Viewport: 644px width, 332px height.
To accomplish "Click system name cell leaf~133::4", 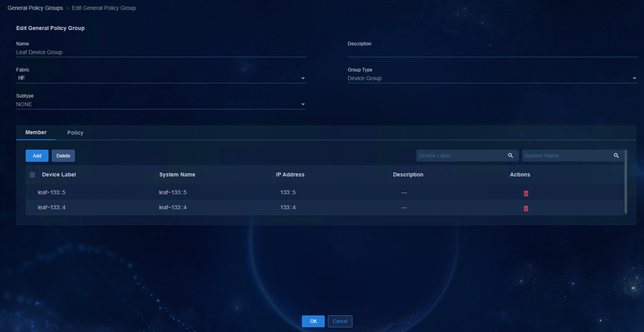I will click(173, 207).
